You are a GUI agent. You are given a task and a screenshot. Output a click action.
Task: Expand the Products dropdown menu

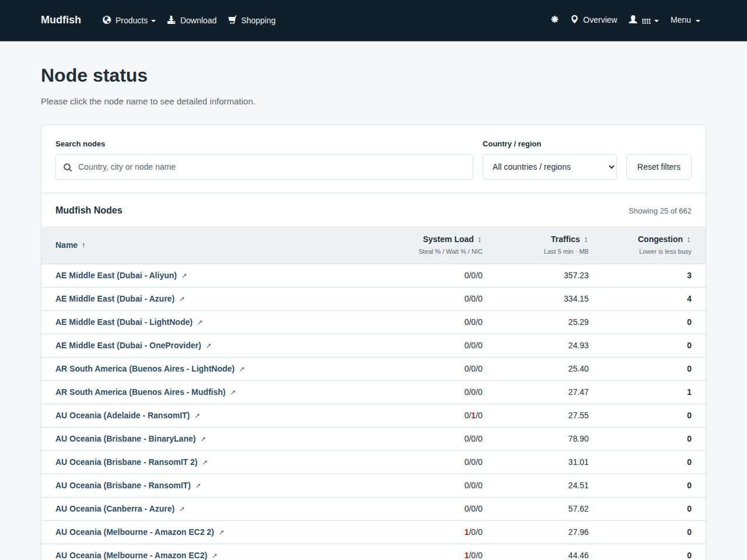coord(129,20)
